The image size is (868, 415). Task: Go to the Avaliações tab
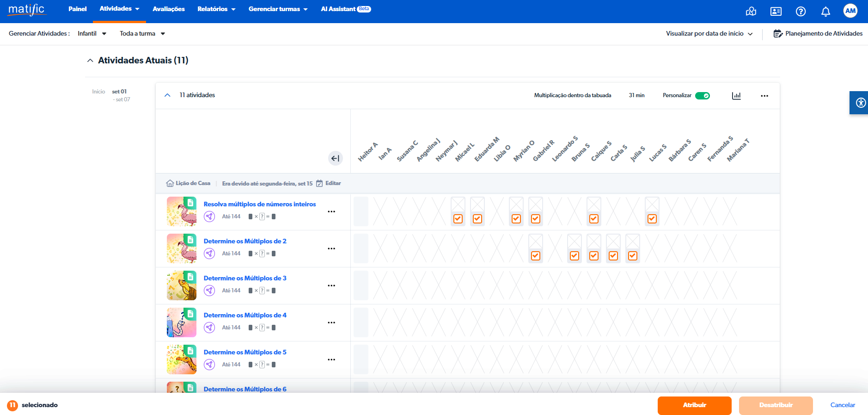[x=168, y=9]
